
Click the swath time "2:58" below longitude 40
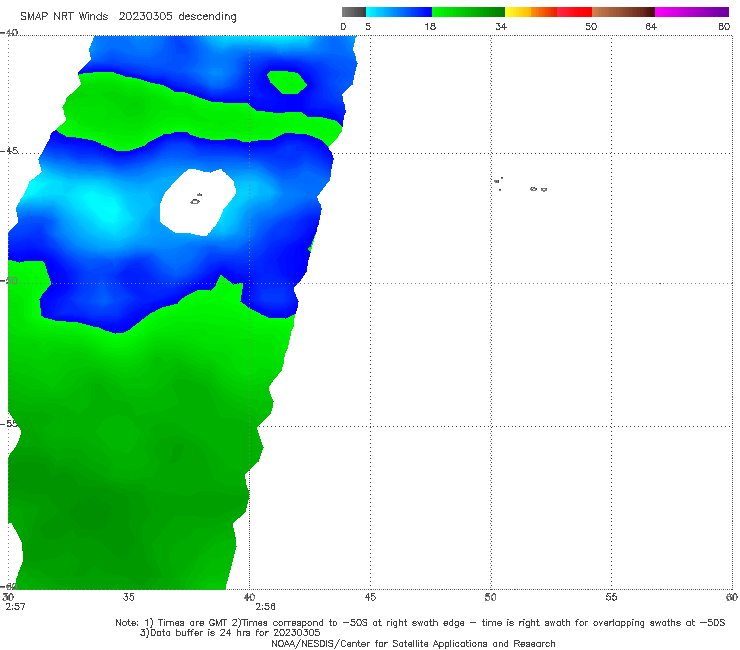click(265, 607)
